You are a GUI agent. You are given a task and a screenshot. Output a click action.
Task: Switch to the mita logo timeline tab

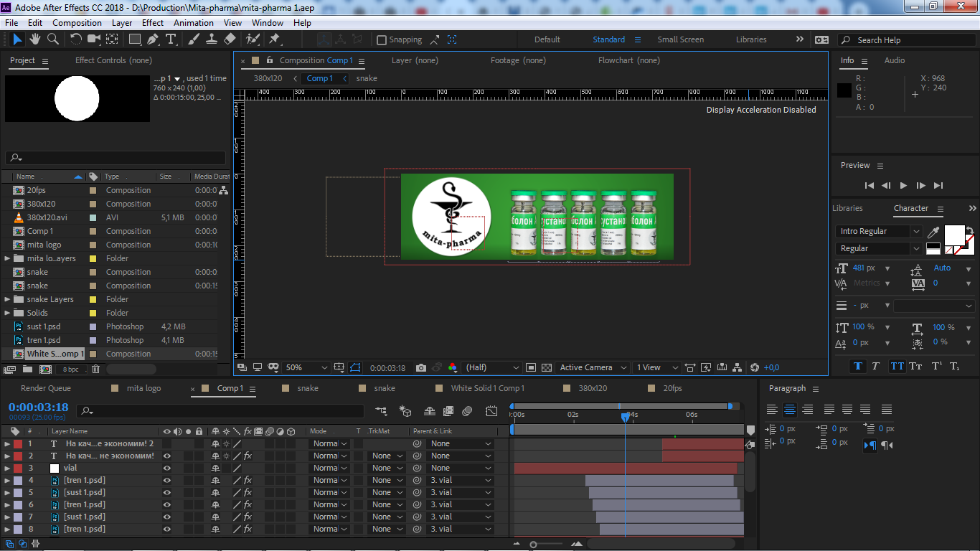coord(143,388)
